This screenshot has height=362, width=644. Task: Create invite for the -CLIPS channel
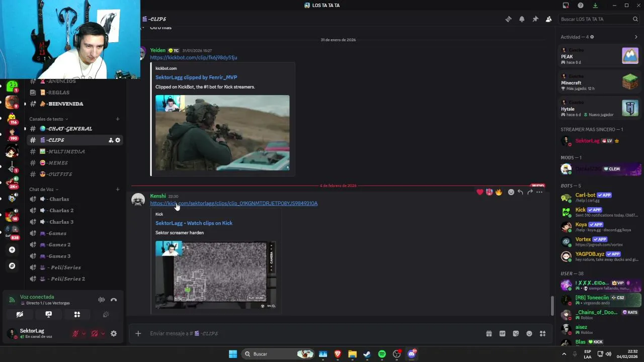point(111,140)
